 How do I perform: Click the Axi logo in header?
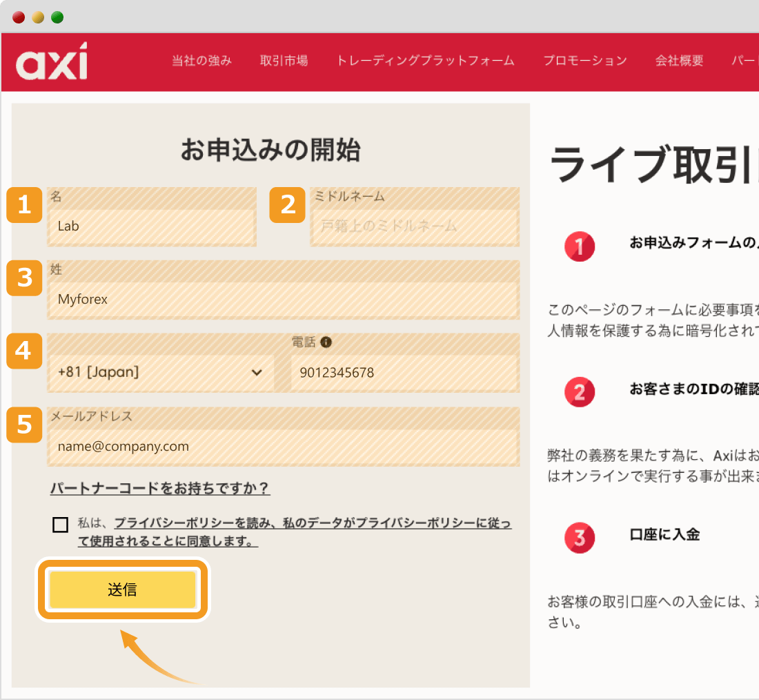point(52,61)
